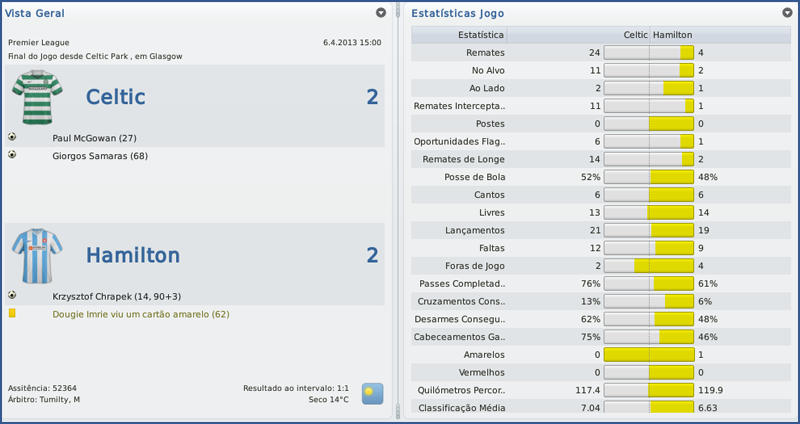Open the Dougie Imrie yellow card event

(x=140, y=314)
